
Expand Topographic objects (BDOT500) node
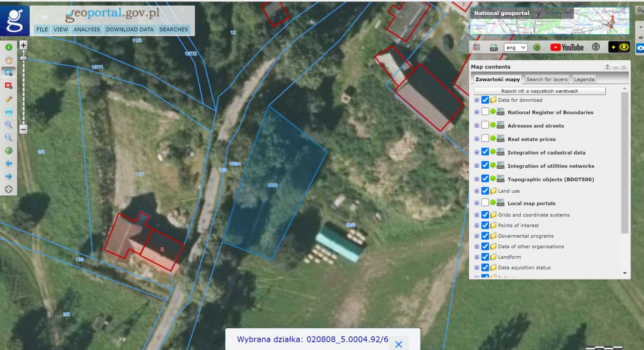point(477,178)
